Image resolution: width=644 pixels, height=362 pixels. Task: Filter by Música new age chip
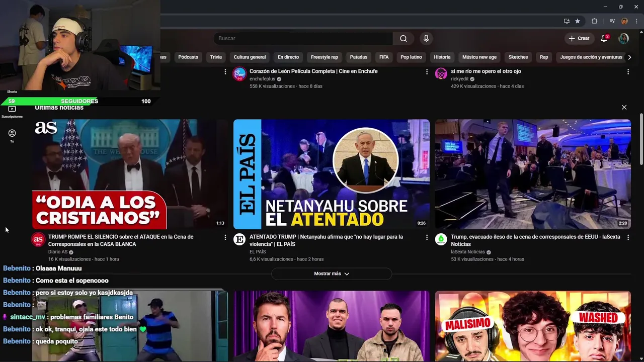click(x=479, y=57)
